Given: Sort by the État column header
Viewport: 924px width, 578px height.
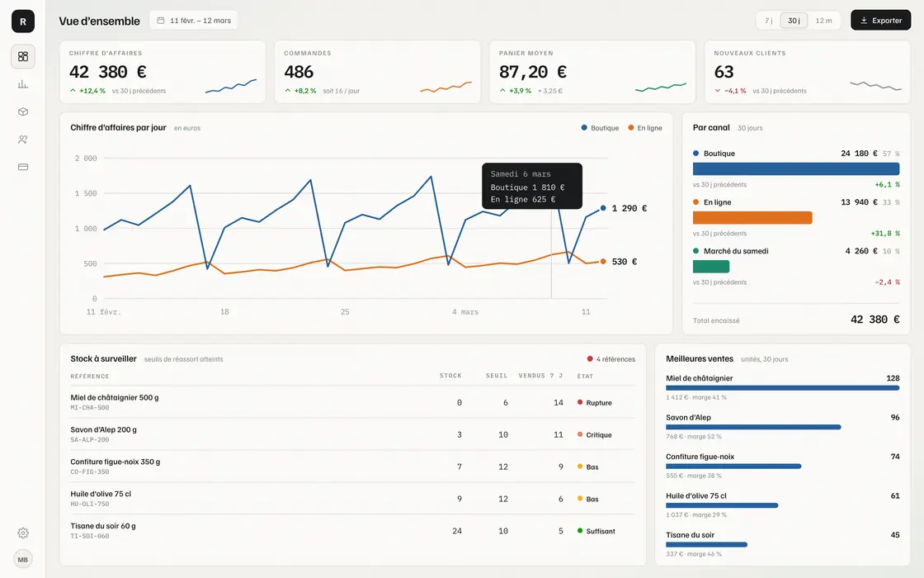Looking at the screenshot, I should (x=585, y=377).
